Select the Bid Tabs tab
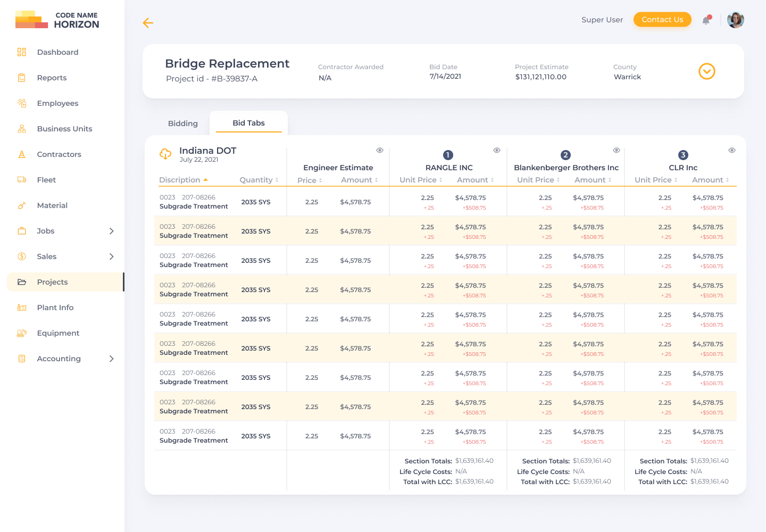Viewport: 766px width, 532px height. [x=248, y=123]
